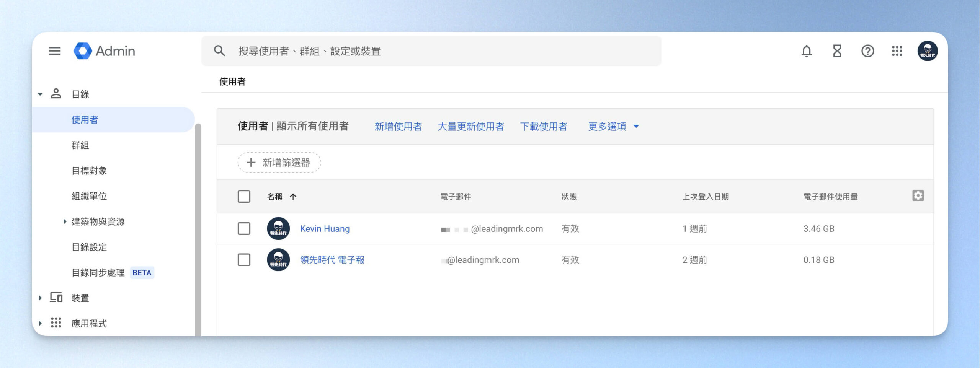Open the main hamburger menu
This screenshot has height=368, width=980.
(x=55, y=51)
